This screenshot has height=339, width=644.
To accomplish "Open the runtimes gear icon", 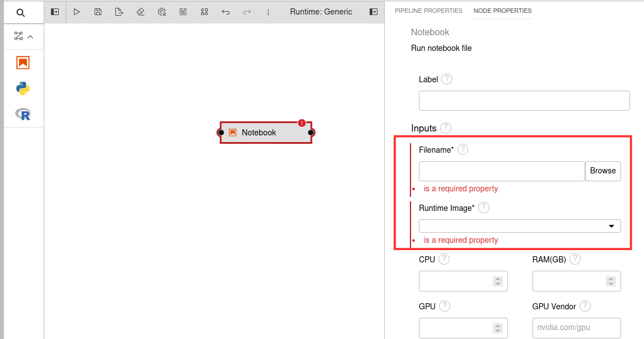I will click(161, 12).
